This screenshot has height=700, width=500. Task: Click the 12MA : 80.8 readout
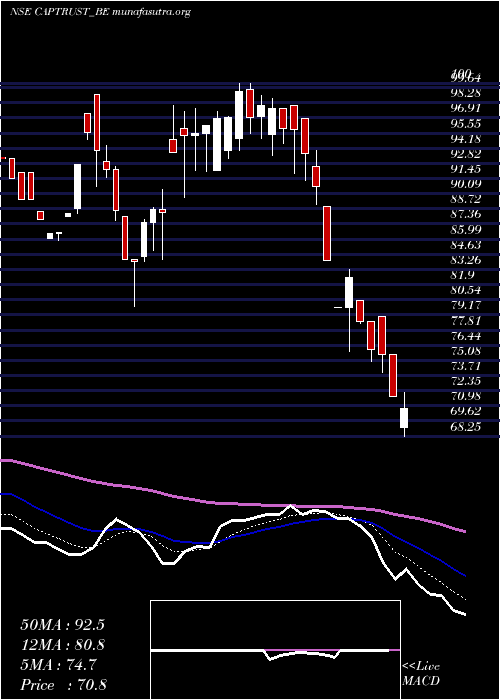(x=62, y=645)
